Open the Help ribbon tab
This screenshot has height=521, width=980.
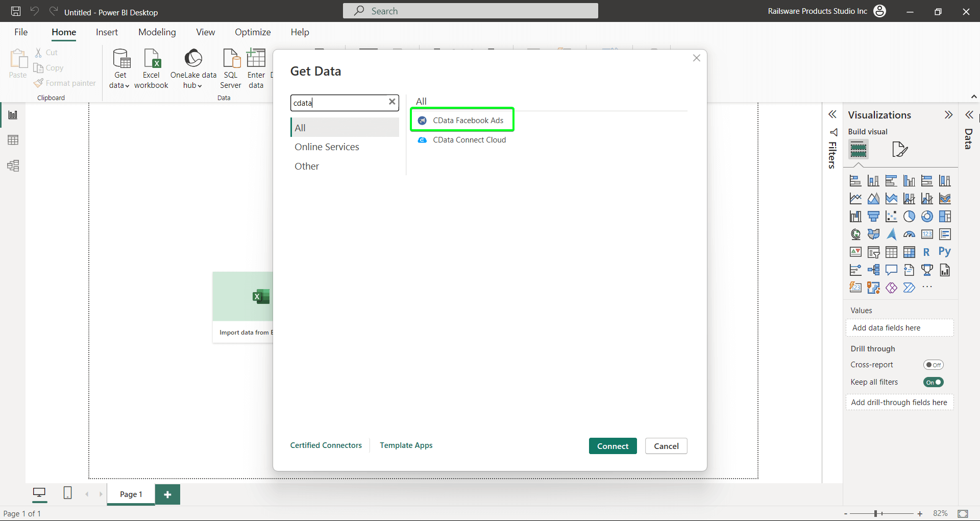tap(300, 32)
